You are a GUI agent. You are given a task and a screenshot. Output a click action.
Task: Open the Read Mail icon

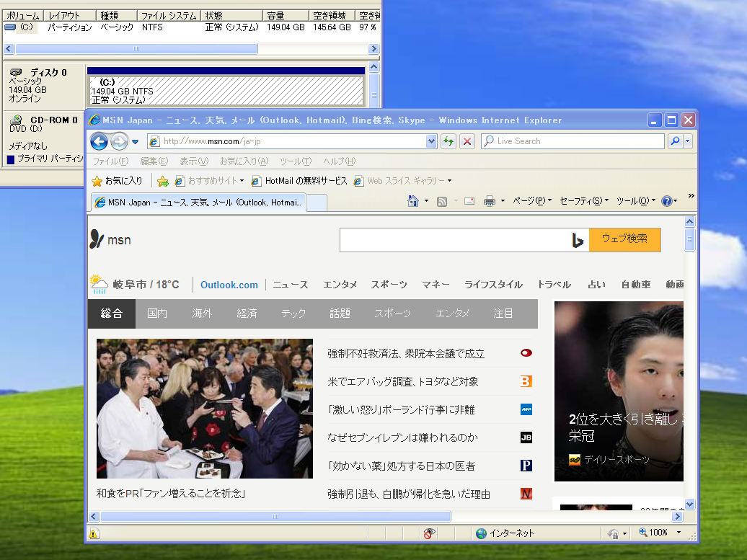469,200
